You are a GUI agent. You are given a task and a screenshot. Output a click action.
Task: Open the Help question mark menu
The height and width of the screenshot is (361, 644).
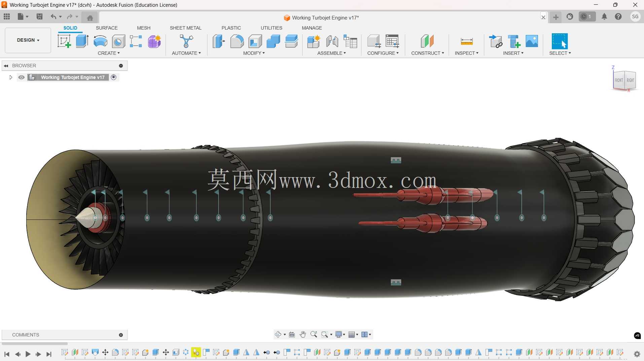click(x=618, y=16)
